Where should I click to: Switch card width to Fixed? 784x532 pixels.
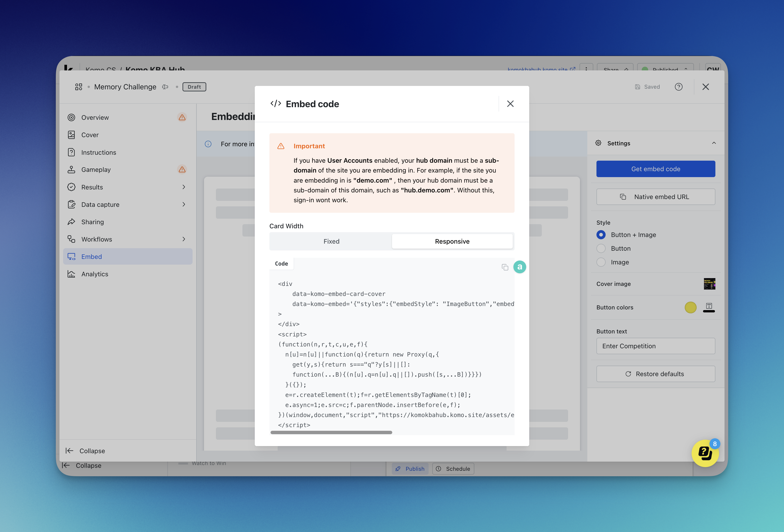(x=331, y=241)
